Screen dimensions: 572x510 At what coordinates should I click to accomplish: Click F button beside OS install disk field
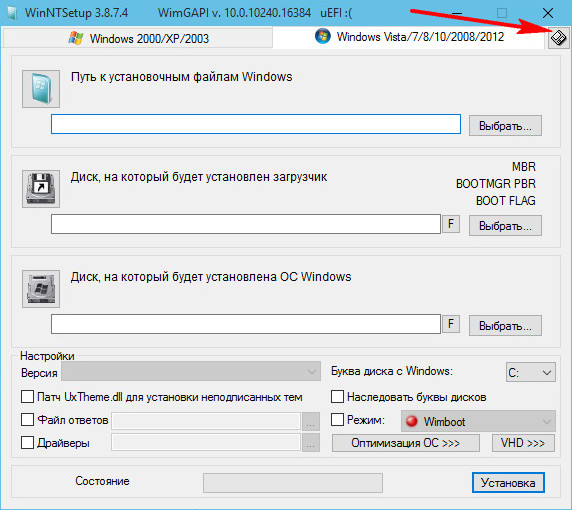451,324
